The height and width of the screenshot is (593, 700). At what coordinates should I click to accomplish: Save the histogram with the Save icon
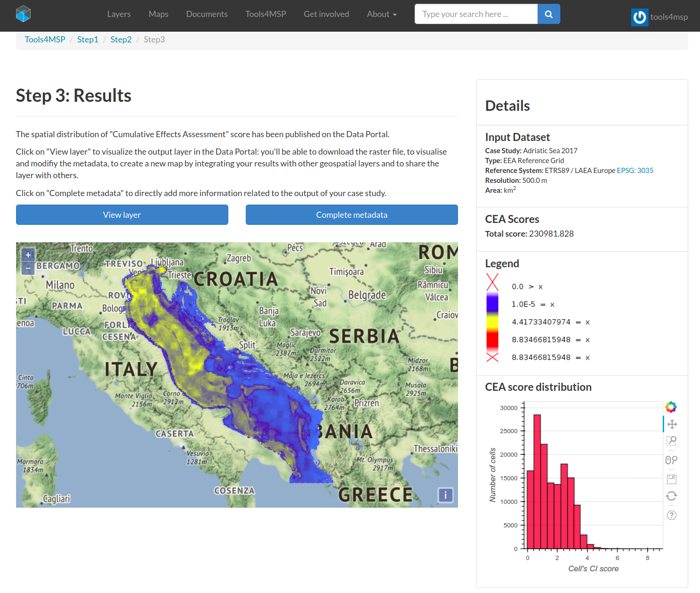pyautogui.click(x=672, y=479)
